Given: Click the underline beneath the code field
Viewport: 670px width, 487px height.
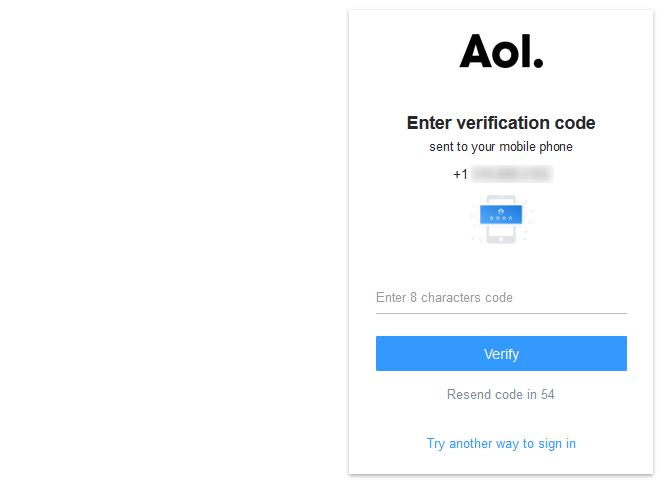Looking at the screenshot, I should point(501,313).
